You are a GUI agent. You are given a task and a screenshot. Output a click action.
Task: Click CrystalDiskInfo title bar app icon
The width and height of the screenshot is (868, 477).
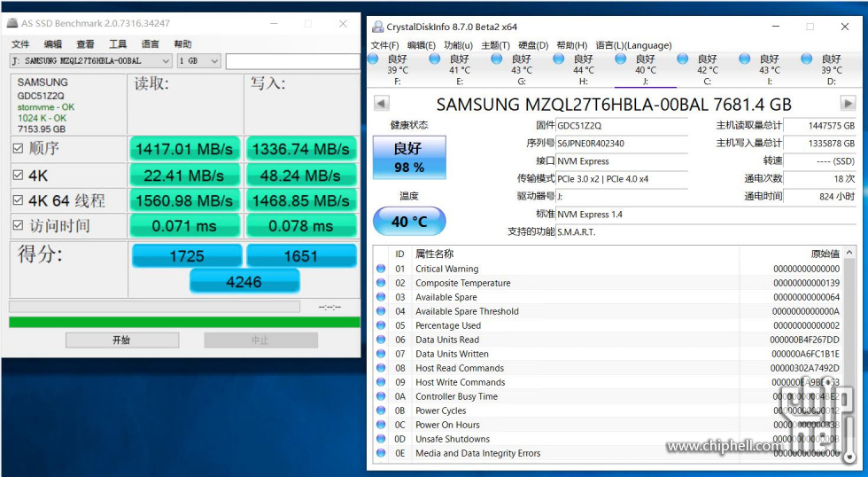(x=378, y=27)
